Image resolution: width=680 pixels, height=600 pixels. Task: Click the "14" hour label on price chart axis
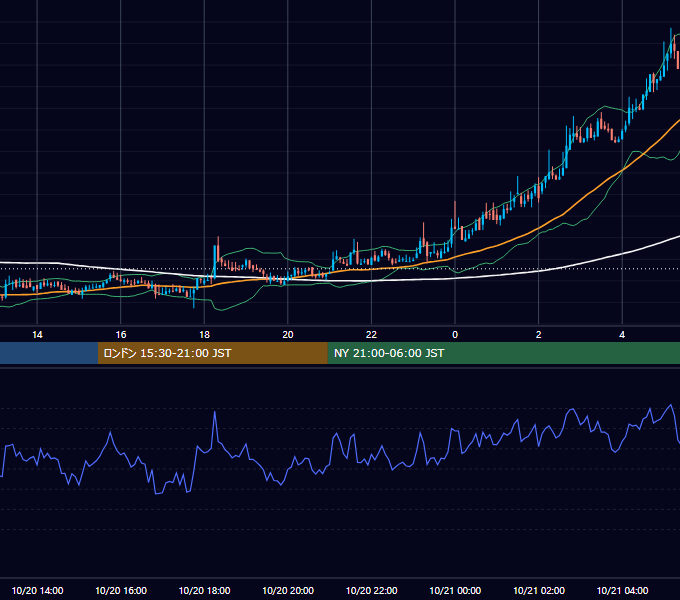pos(37,335)
